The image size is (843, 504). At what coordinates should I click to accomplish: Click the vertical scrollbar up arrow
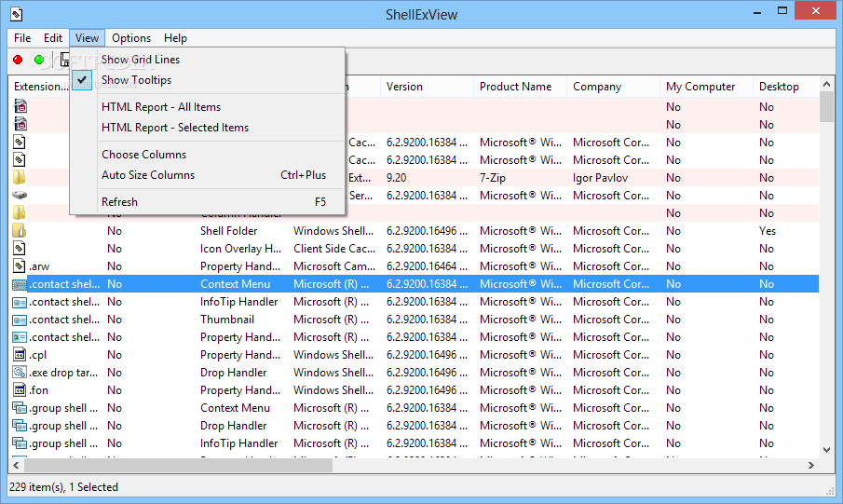pos(827,84)
